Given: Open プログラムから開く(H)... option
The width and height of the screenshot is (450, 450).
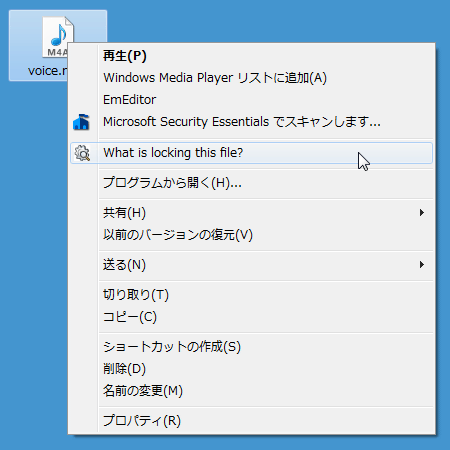Looking at the screenshot, I should [x=251, y=183].
